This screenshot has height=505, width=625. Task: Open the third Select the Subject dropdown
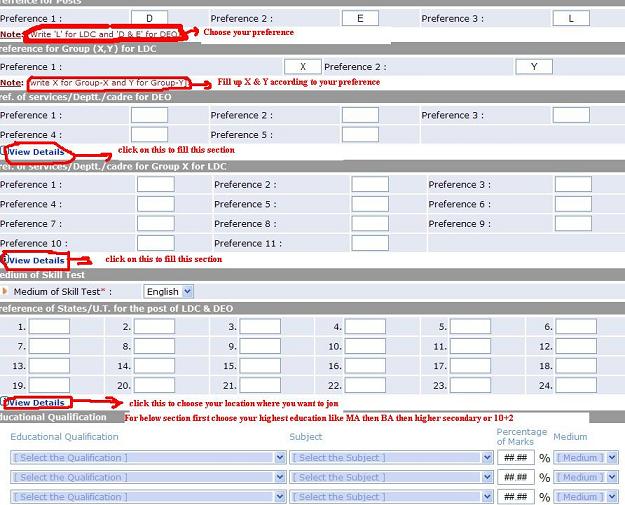pyautogui.click(x=391, y=497)
